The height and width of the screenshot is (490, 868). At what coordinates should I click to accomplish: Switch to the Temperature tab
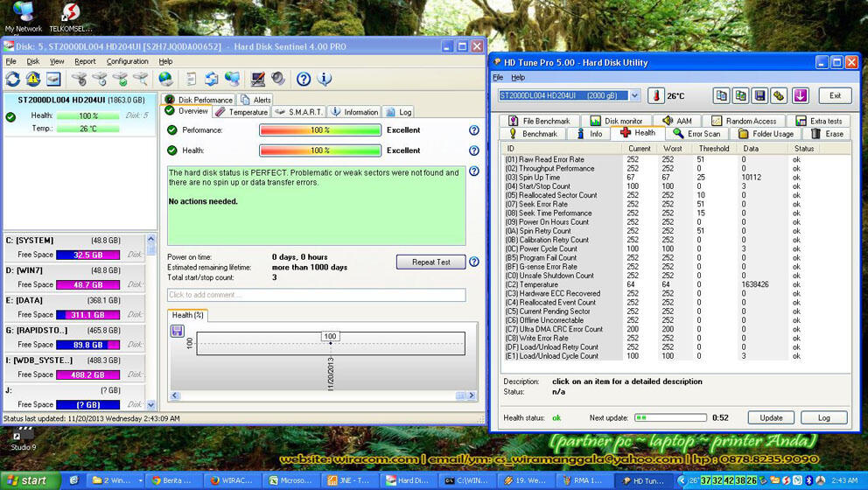pyautogui.click(x=241, y=112)
